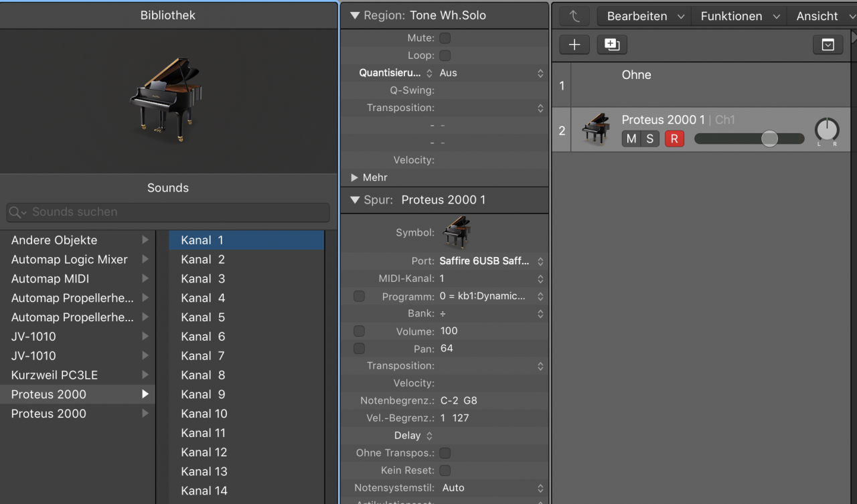The width and height of the screenshot is (857, 504).
Task: Click the Notenbegrenz. value C-2 G8
Action: 459,400
